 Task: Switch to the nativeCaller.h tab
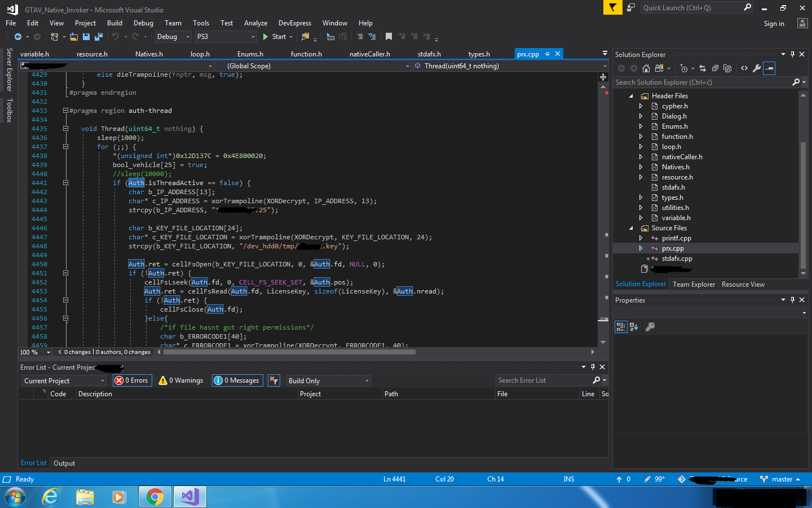(370, 54)
